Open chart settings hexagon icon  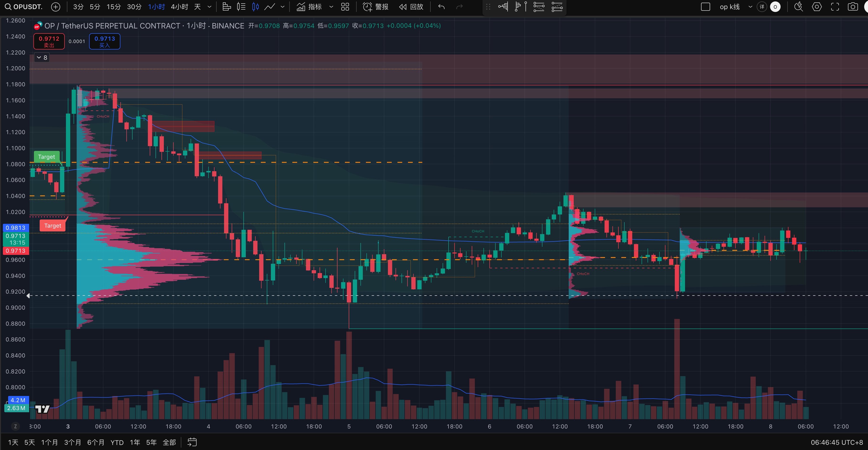(817, 7)
